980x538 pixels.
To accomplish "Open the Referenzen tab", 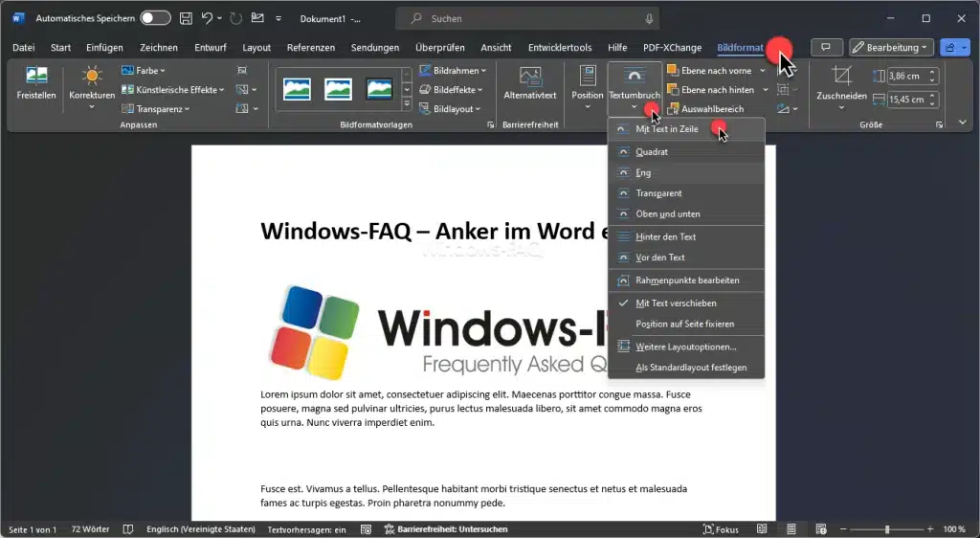I will 311,48.
